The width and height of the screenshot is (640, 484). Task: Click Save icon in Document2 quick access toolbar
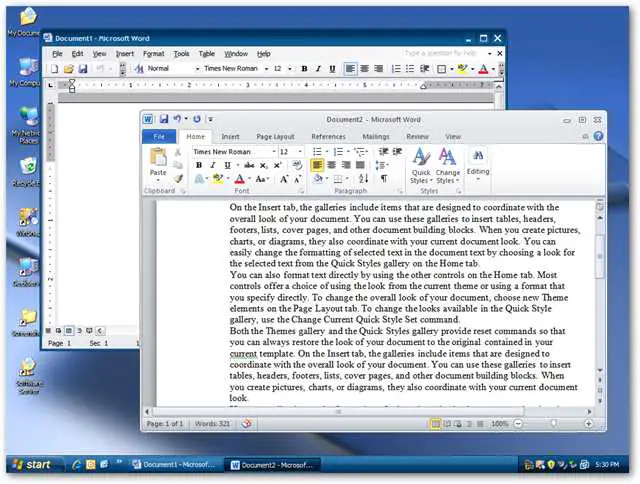[164, 119]
